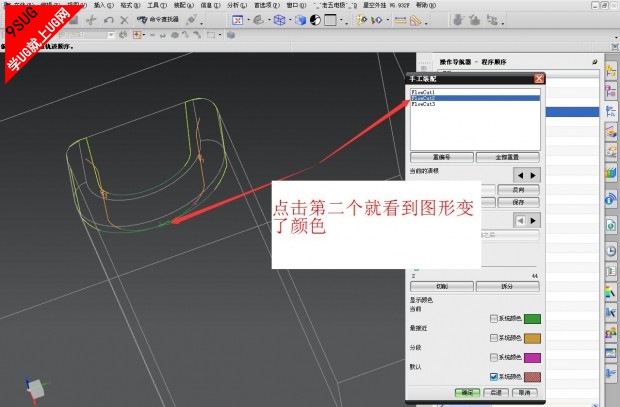Open the Internet Explorer sidebar page icon
620x407 pixels.
tap(611, 225)
